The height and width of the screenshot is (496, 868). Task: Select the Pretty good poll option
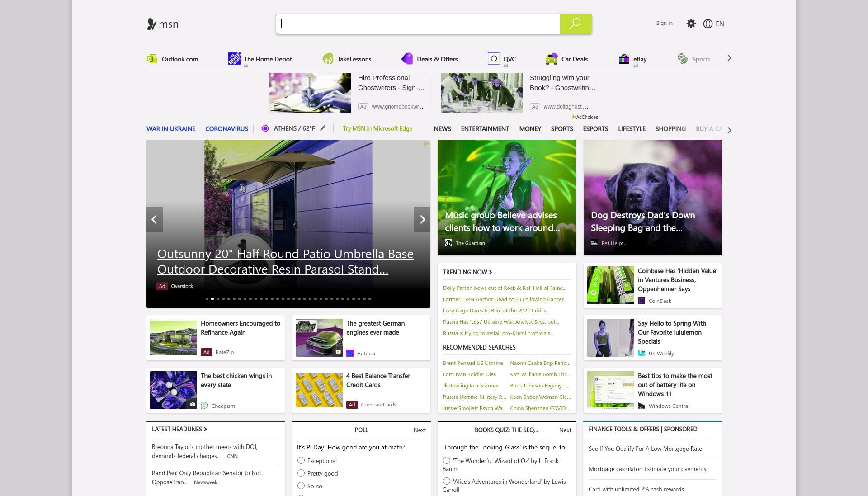pyautogui.click(x=301, y=473)
